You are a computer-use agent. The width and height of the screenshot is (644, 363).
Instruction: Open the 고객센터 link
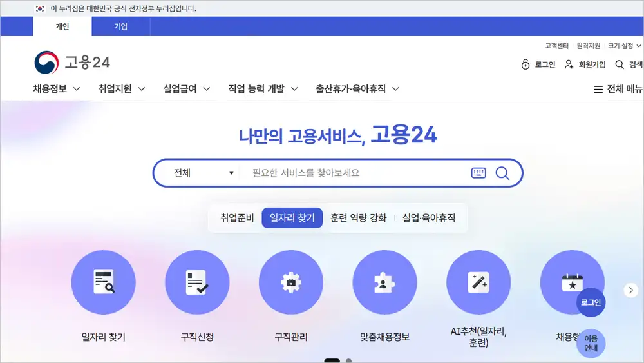(x=557, y=46)
